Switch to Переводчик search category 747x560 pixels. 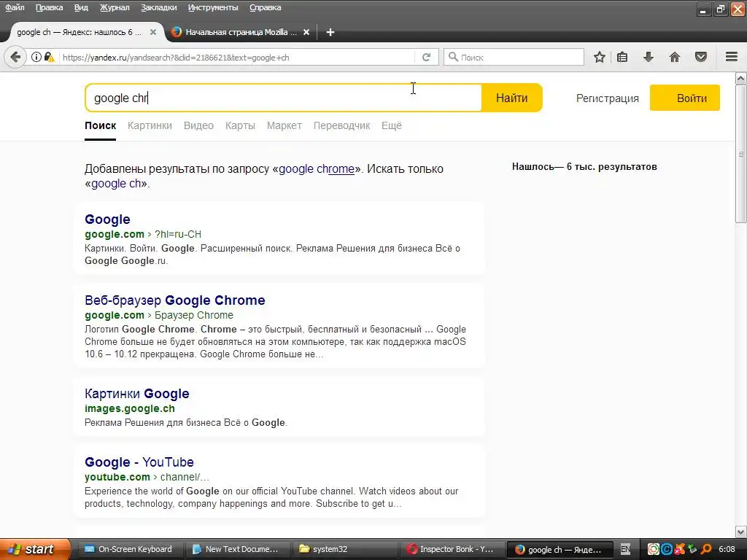341,125
